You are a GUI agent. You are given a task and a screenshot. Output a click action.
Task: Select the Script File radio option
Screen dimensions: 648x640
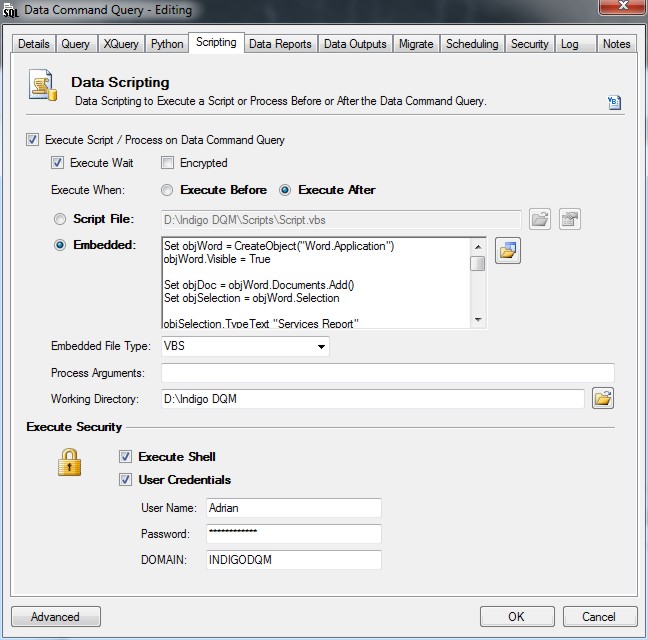[x=60, y=219]
